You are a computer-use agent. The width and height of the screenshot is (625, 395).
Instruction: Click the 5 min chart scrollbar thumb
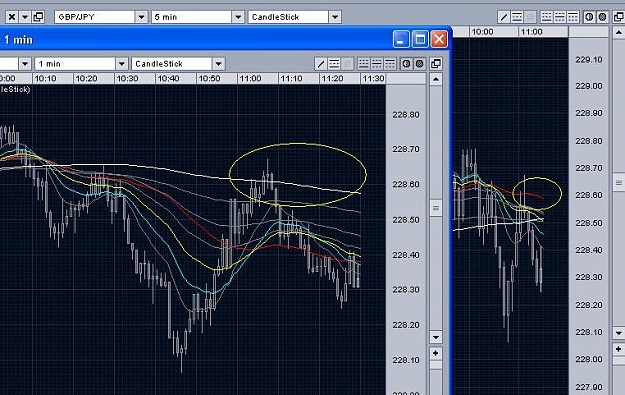point(619,183)
